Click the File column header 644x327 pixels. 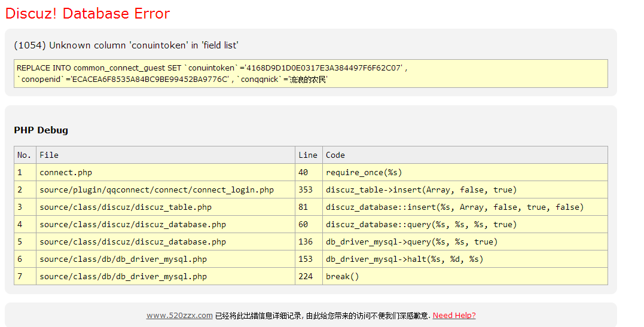click(x=49, y=155)
